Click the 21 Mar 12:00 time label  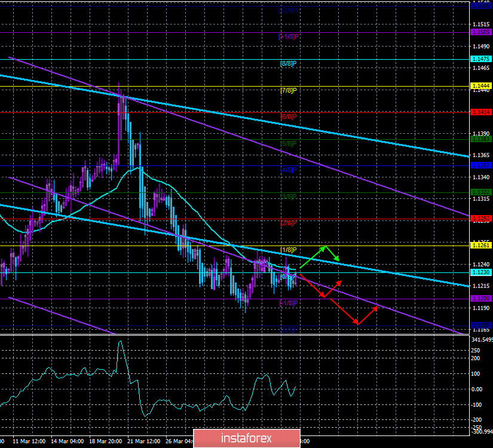(x=143, y=441)
